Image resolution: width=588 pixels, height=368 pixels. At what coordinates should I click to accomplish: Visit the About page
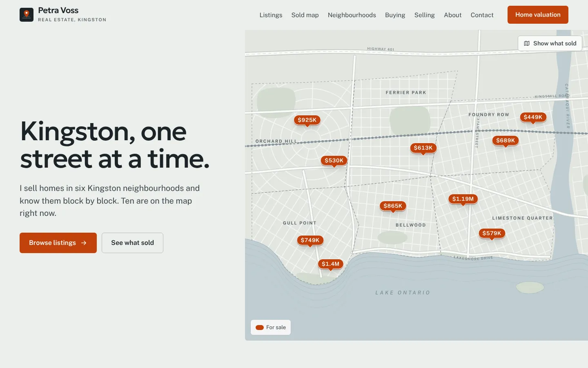(x=453, y=15)
